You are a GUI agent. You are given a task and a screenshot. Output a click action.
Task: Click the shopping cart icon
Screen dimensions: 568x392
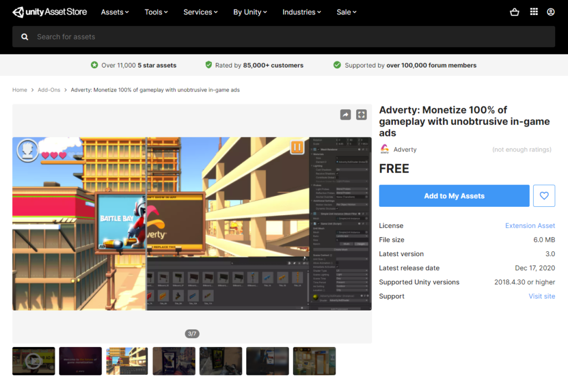click(514, 12)
